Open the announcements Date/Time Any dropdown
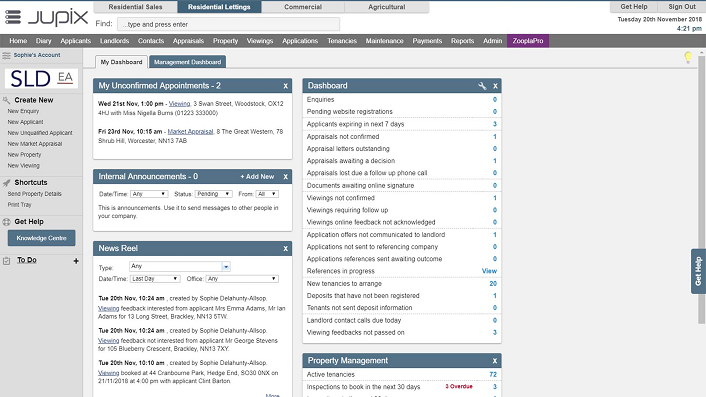The height and width of the screenshot is (397, 706). tap(149, 194)
